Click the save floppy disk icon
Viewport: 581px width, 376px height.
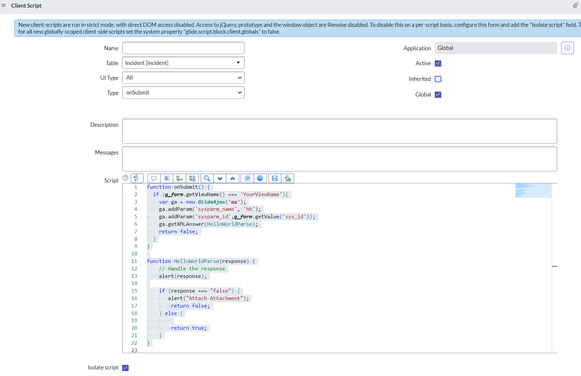coord(275,179)
